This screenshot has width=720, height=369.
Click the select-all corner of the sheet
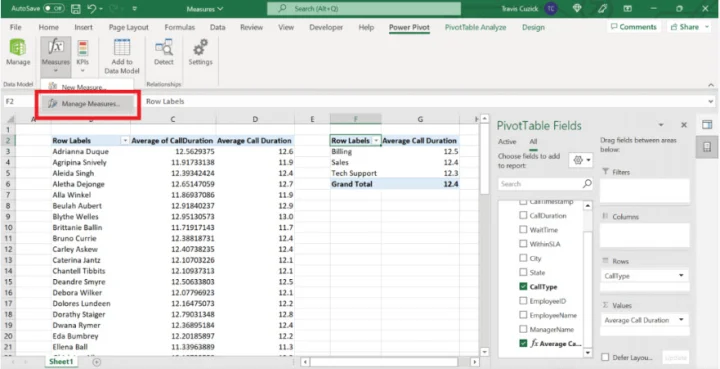pyautogui.click(x=9, y=119)
